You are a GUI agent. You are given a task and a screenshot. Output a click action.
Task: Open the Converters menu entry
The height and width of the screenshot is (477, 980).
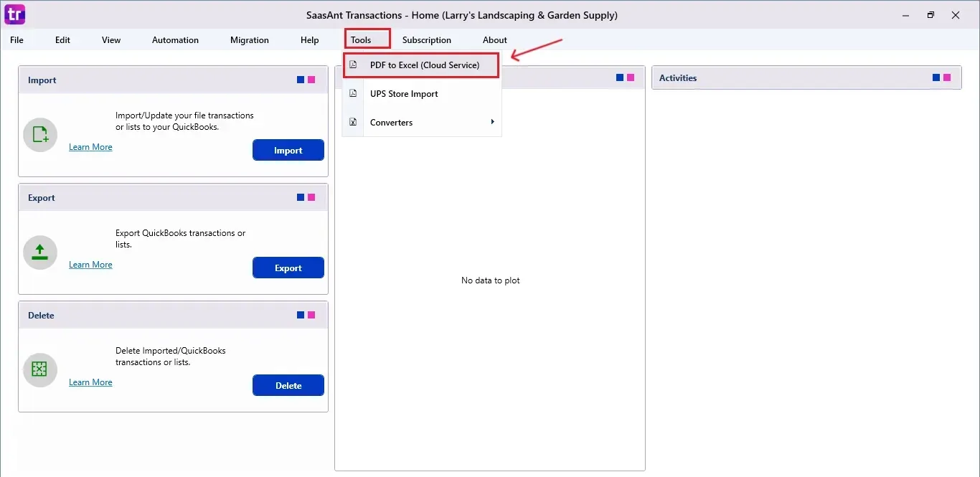coord(421,122)
